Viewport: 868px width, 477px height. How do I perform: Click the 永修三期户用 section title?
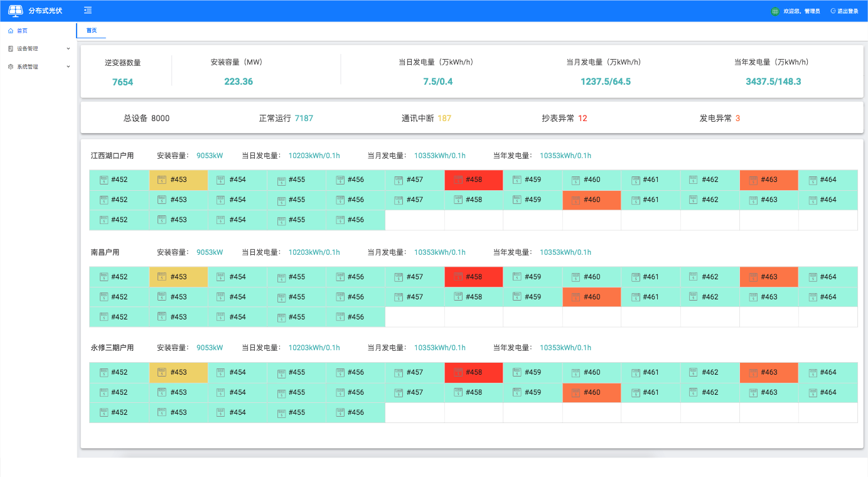click(x=112, y=348)
